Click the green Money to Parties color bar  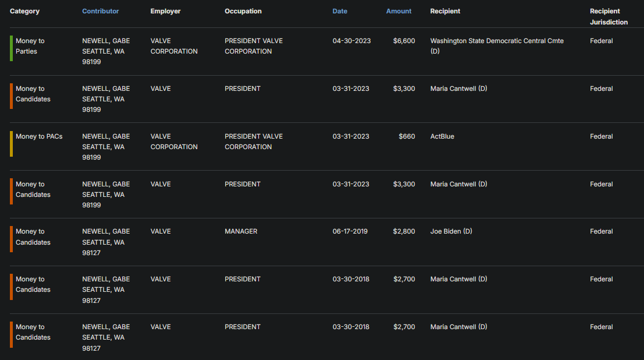coord(12,48)
